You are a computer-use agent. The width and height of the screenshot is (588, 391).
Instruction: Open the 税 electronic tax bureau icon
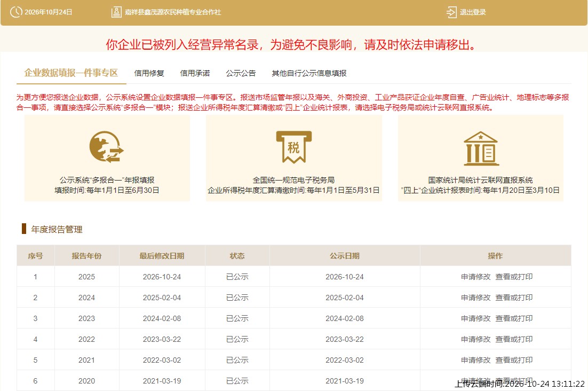tap(294, 147)
